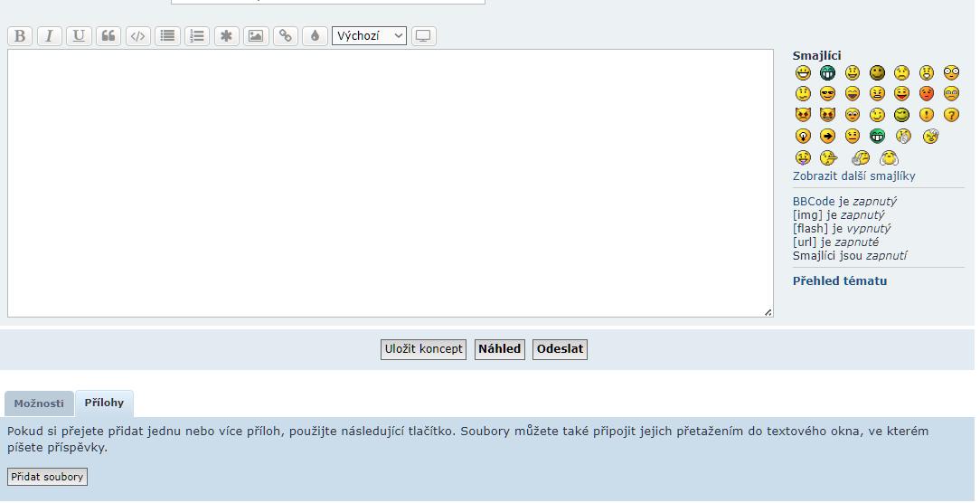Screen dimensions: 980x503
Task: Insert an unordered bullet list
Action: coord(167,36)
